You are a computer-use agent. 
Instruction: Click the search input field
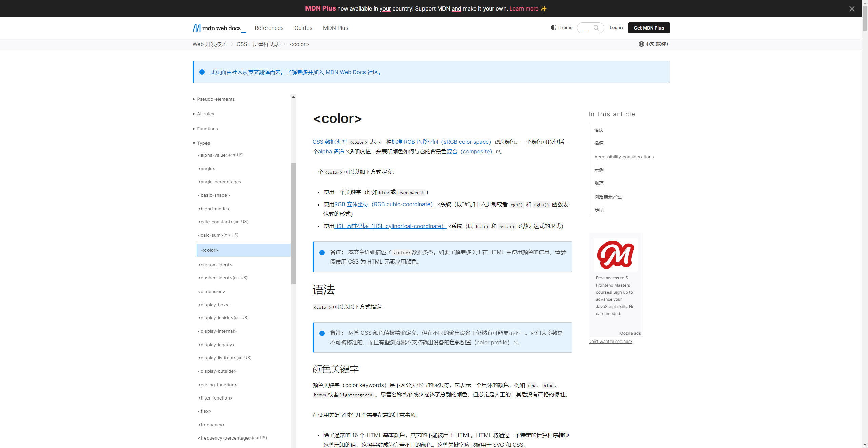tap(586, 28)
